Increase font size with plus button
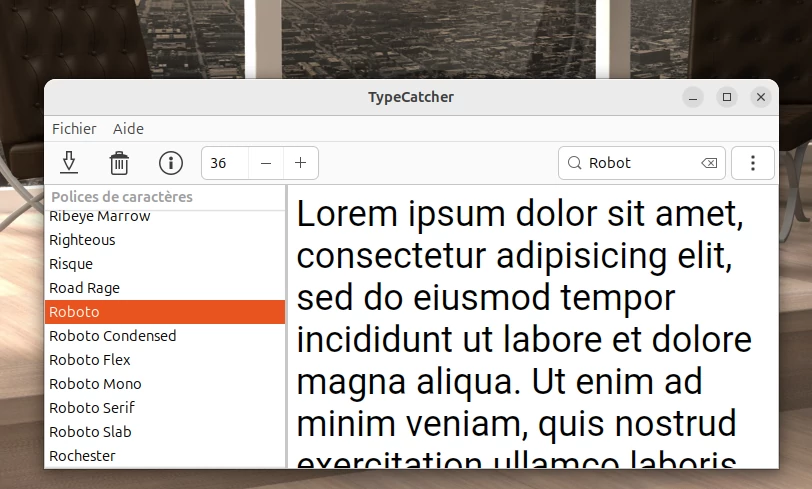The image size is (812, 489). pyautogui.click(x=300, y=163)
